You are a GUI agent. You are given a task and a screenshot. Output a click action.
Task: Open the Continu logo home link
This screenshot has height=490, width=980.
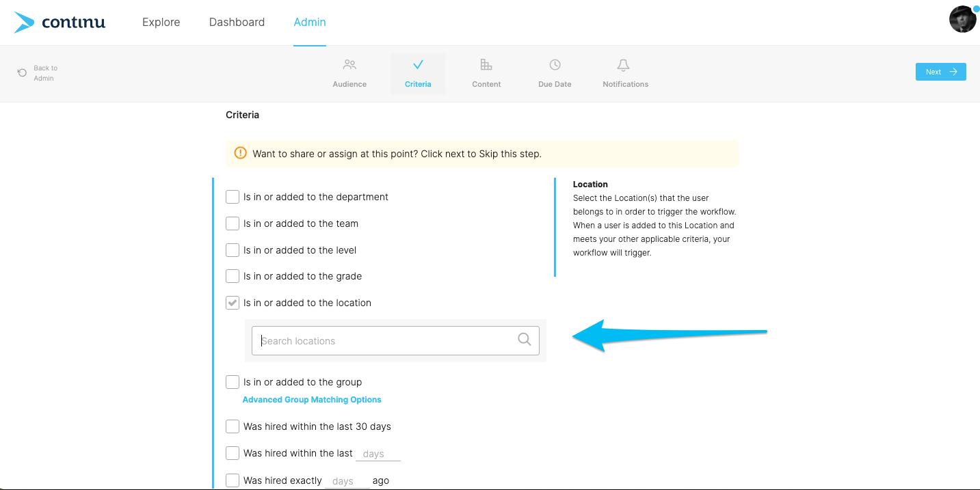coord(59,23)
